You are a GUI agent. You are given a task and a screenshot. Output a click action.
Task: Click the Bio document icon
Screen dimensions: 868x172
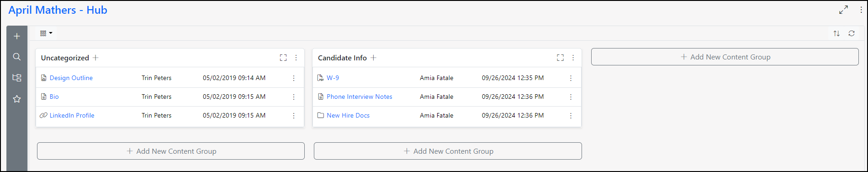tap(43, 97)
